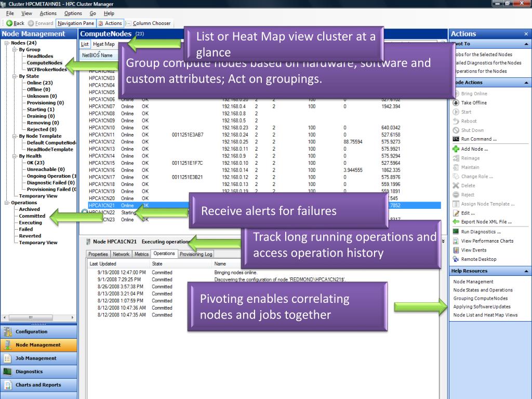Viewport: 532px width, 399px height.
Task: Collapse the Pivot To section chevron
Action: pyautogui.click(x=526, y=44)
